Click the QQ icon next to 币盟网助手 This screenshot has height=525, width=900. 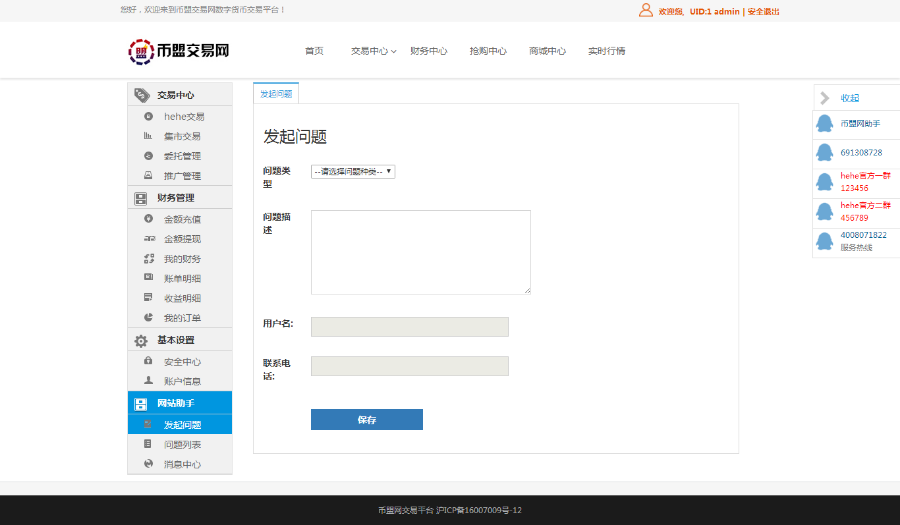pos(825,123)
